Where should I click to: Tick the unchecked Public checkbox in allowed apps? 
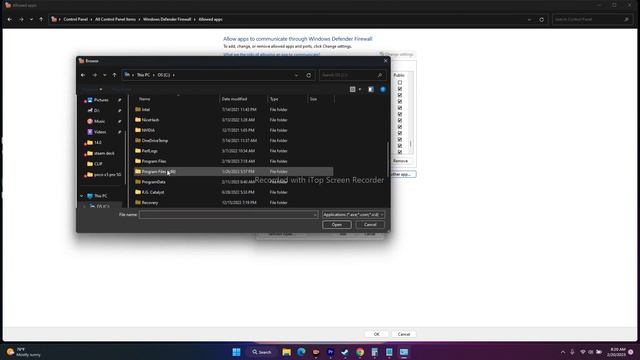(400, 82)
